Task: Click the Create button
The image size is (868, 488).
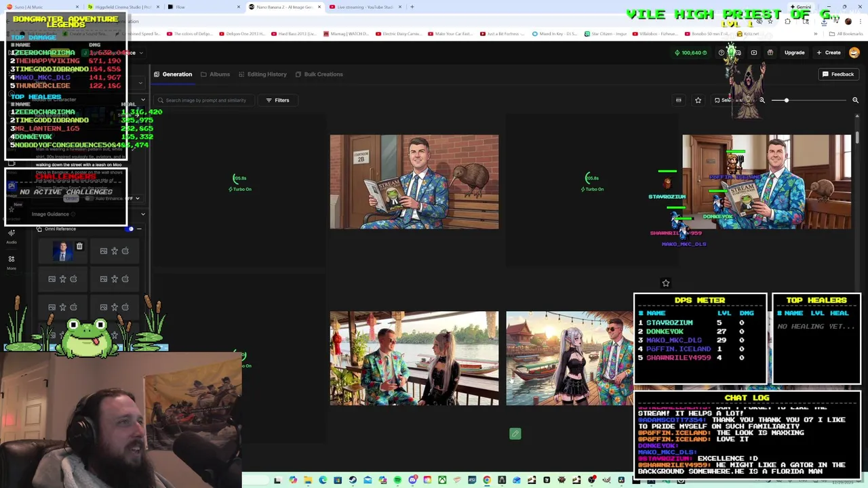Action: coord(829,52)
